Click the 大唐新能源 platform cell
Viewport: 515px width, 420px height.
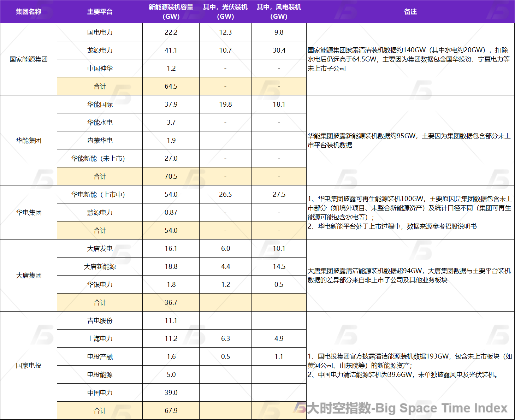point(100,266)
